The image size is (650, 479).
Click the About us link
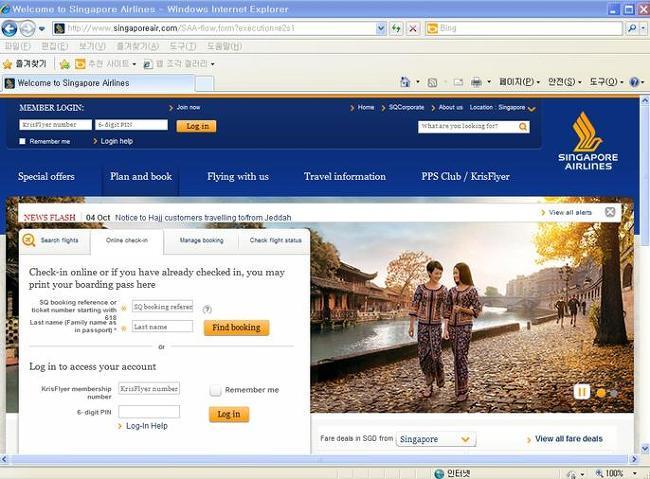(x=451, y=107)
